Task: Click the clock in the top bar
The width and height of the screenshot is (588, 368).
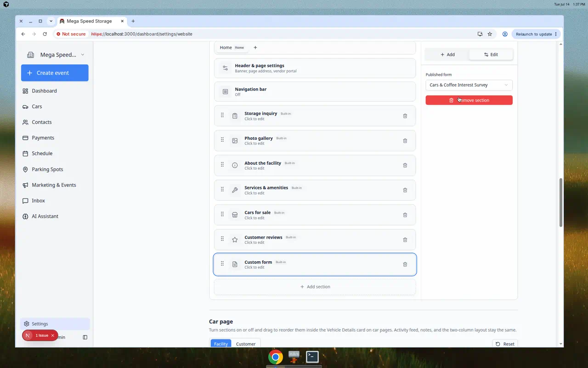Action: coord(579,4)
